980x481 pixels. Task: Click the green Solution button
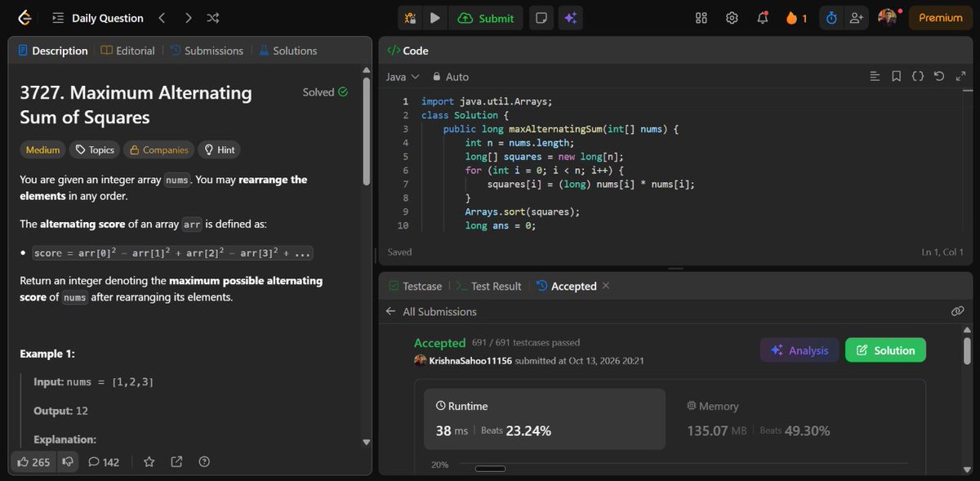click(x=885, y=350)
